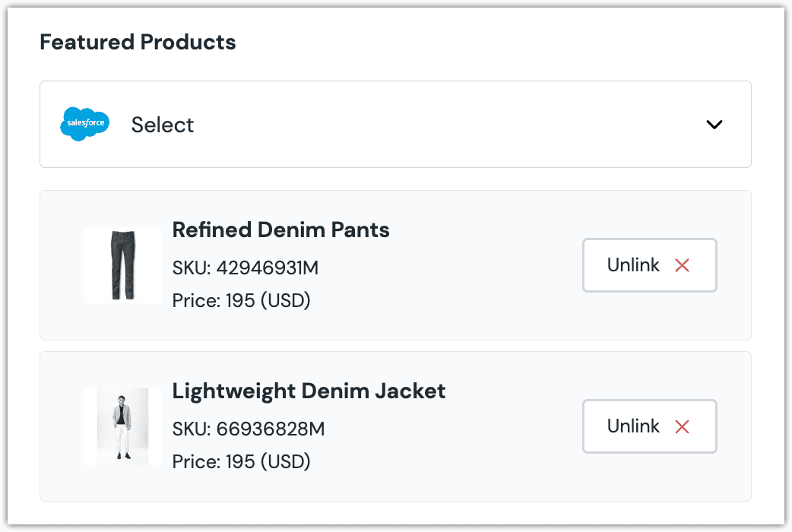Unlink the Refined Denim Pants product

pos(649,265)
